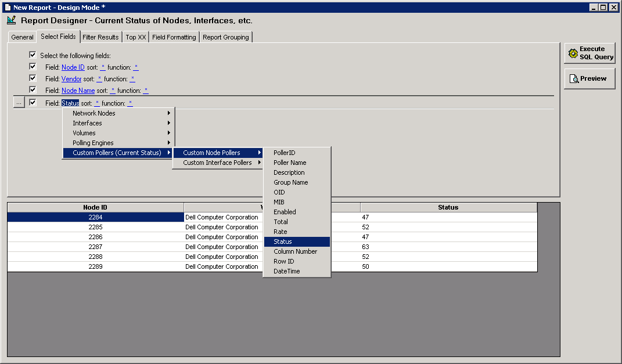Image resolution: width=622 pixels, height=364 pixels.
Task: Uncheck the Node Name field checkbox
Action: tap(33, 89)
